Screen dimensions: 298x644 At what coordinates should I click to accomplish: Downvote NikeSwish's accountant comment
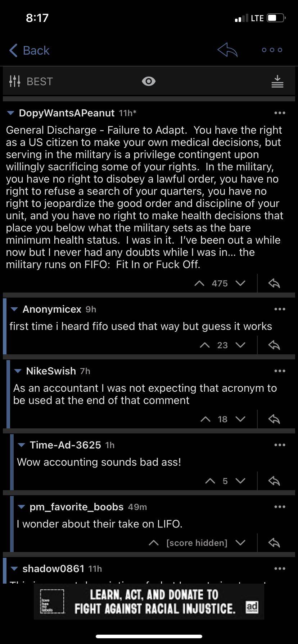tap(241, 419)
